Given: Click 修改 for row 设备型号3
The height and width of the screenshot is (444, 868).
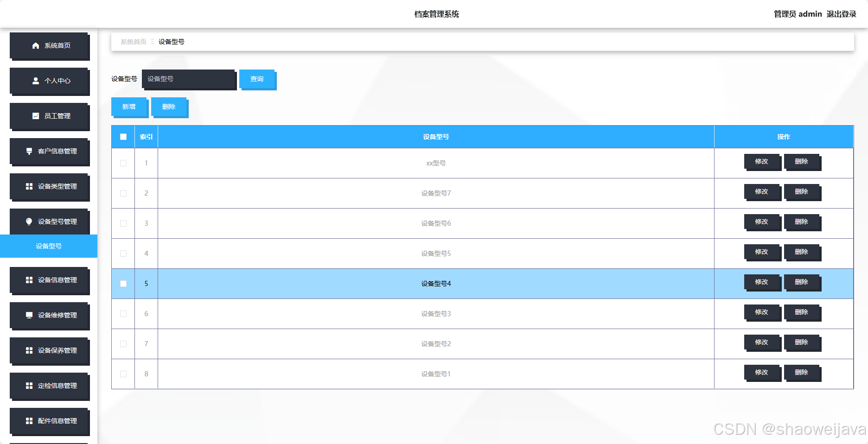Looking at the screenshot, I should (x=762, y=312).
